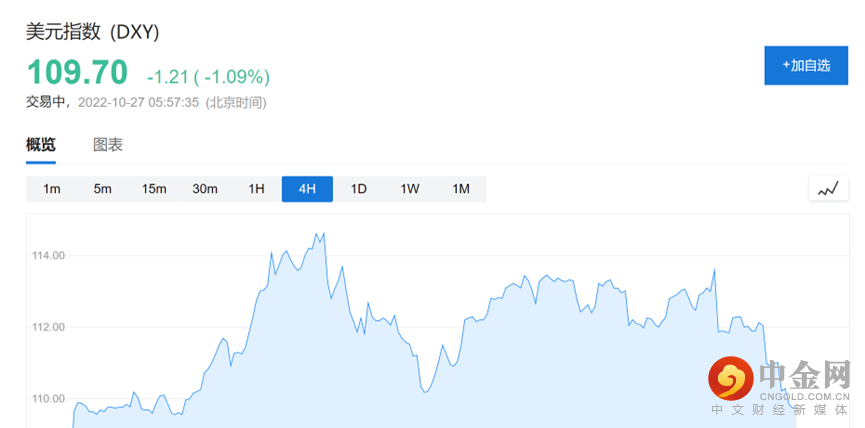865x428 pixels.
Task: Click the 美元指数 (DXY) title
Action: pos(93,32)
